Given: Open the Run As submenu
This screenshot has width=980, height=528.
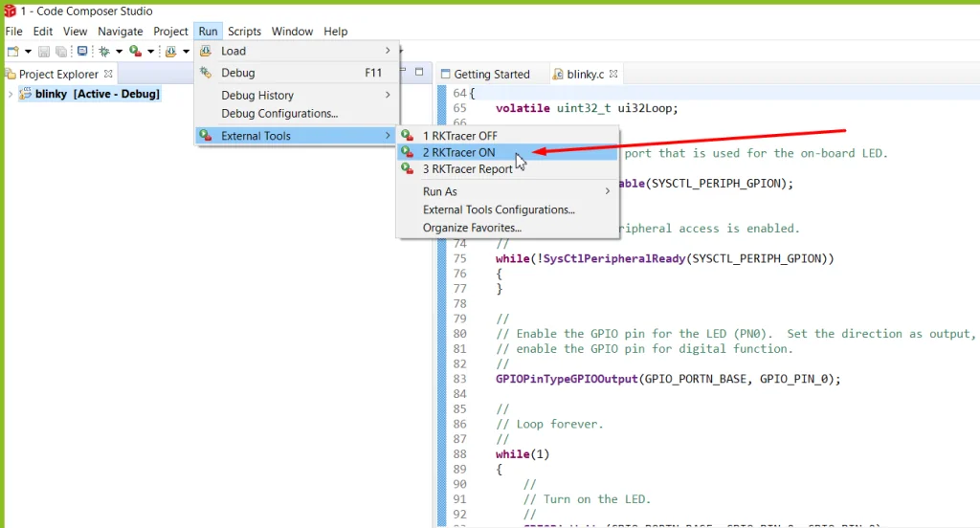Looking at the screenshot, I should click(x=507, y=192).
